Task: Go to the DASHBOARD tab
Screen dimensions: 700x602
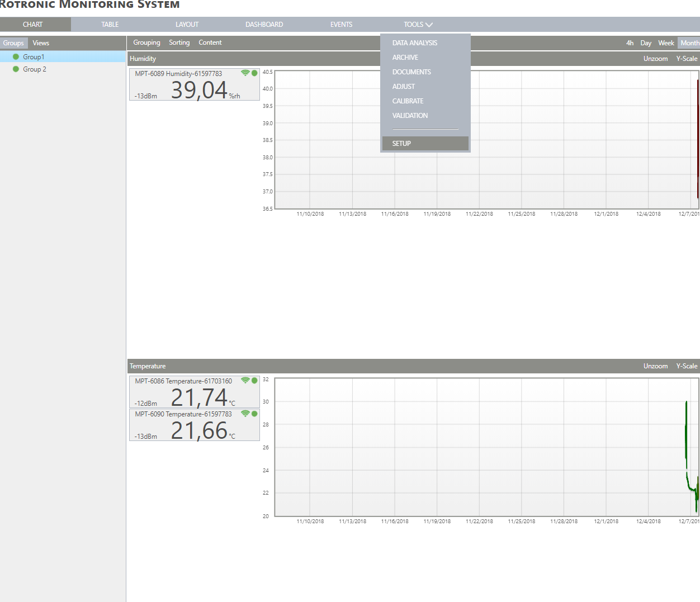Action: [264, 25]
